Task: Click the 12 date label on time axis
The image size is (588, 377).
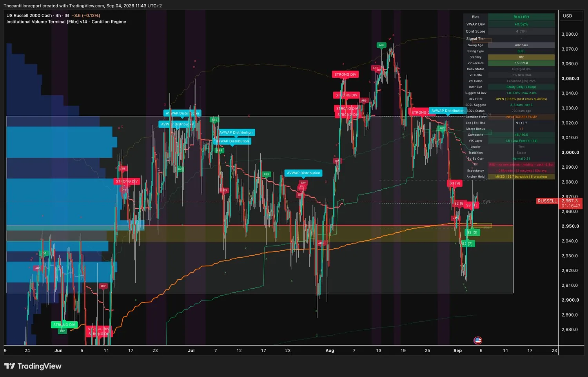Action: coord(239,351)
